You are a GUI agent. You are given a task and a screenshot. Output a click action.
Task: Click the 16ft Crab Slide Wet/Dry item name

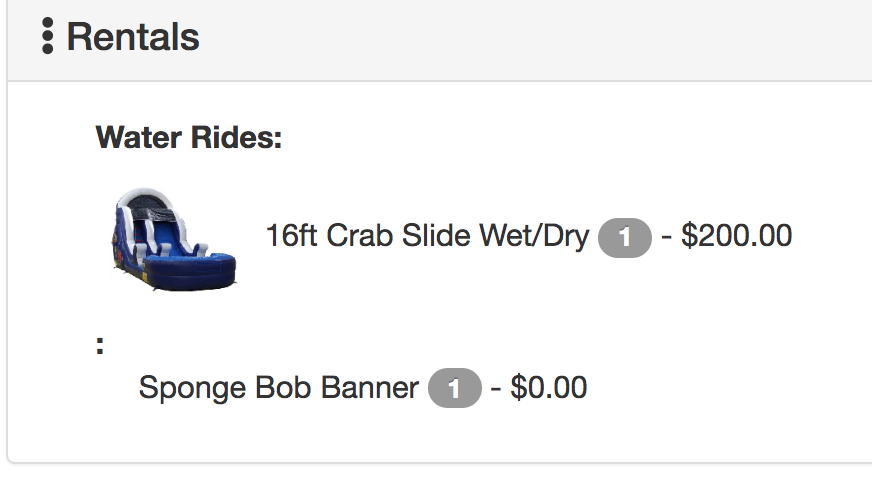(x=427, y=237)
